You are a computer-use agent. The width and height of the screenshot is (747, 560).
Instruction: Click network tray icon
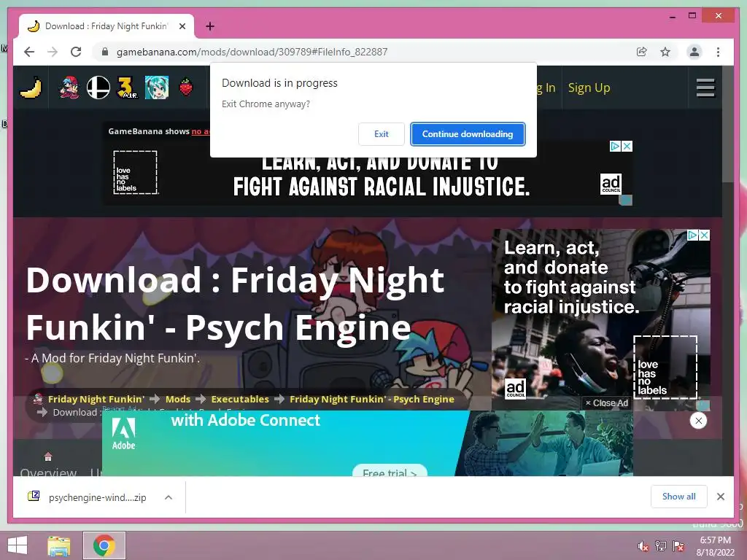(x=661, y=546)
